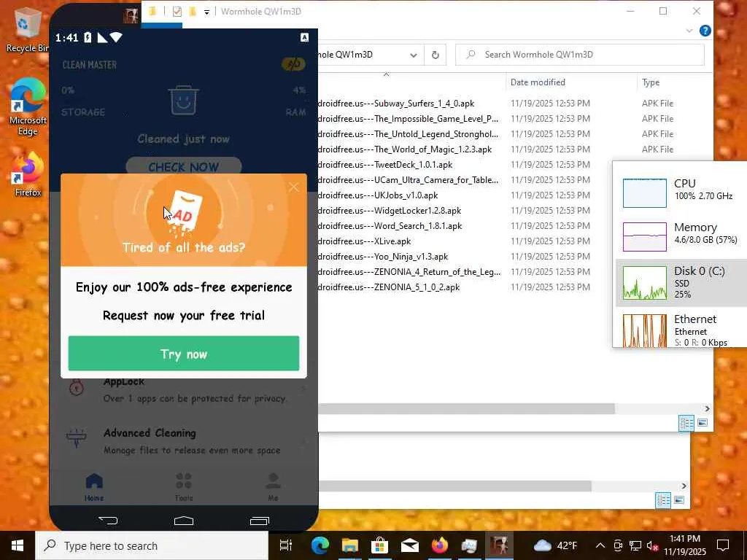Select UKJobs_v1.0.apk file

[377, 195]
